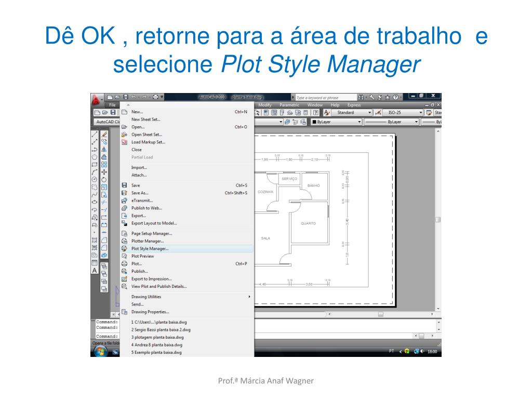This screenshot has width=532, height=399.
Task: Select the Chamfer modify tool
Action: tap(104, 240)
